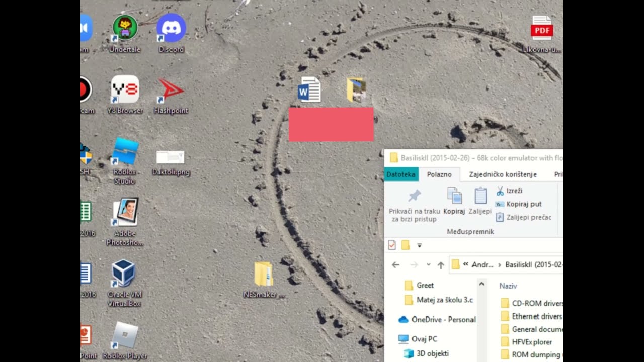644x362 pixels.
Task: Click the OneDrive - Personal cloud icon
Action: point(404,319)
